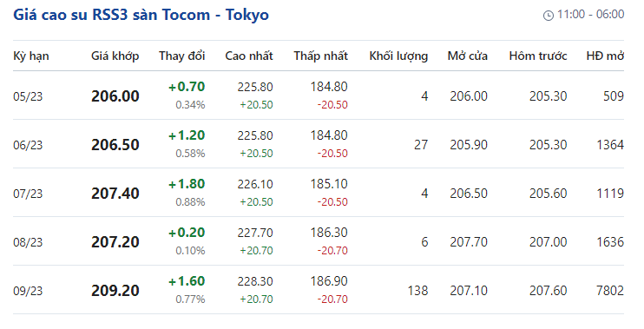
Task: Select the Kỳ hạn column header
Action: [30, 56]
